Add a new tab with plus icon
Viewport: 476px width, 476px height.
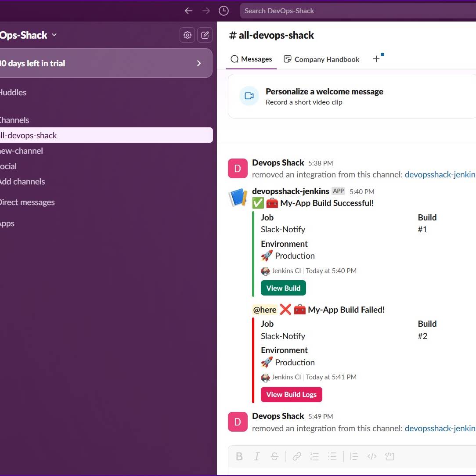376,59
